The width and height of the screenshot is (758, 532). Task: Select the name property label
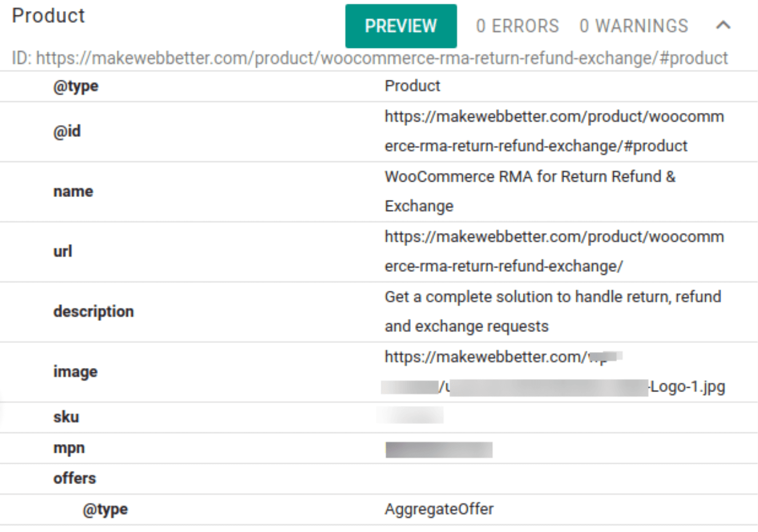[x=73, y=191]
